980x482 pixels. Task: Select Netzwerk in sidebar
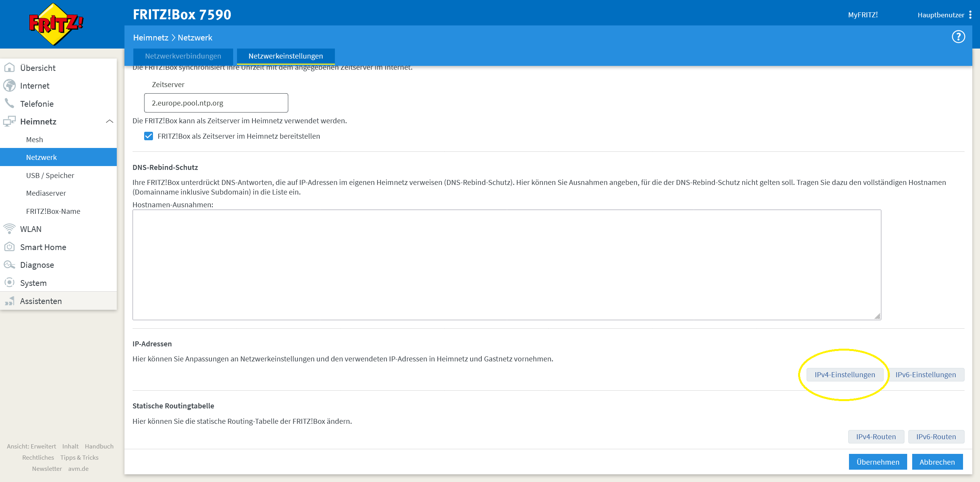58,157
